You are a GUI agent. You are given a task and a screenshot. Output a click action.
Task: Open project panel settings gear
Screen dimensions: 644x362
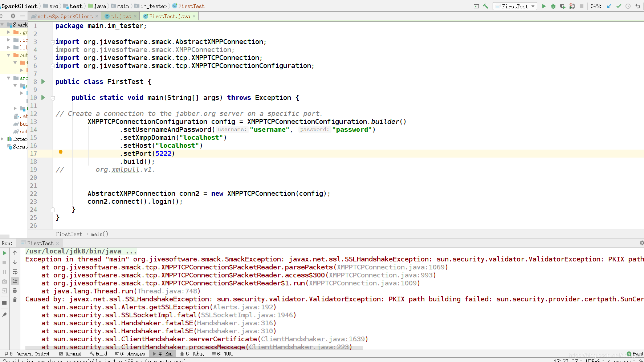pyautogui.click(x=13, y=16)
